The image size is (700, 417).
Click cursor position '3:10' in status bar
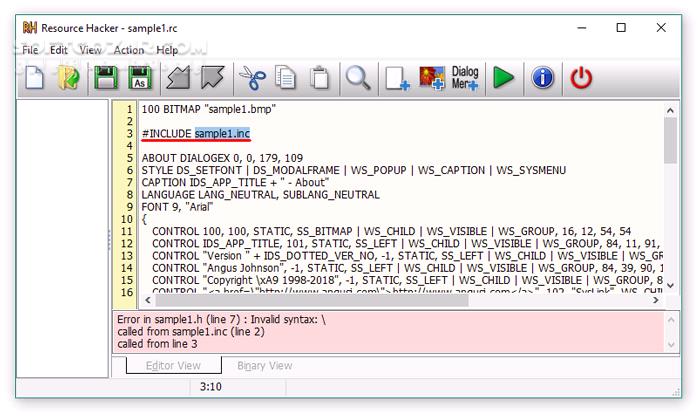[x=211, y=387]
